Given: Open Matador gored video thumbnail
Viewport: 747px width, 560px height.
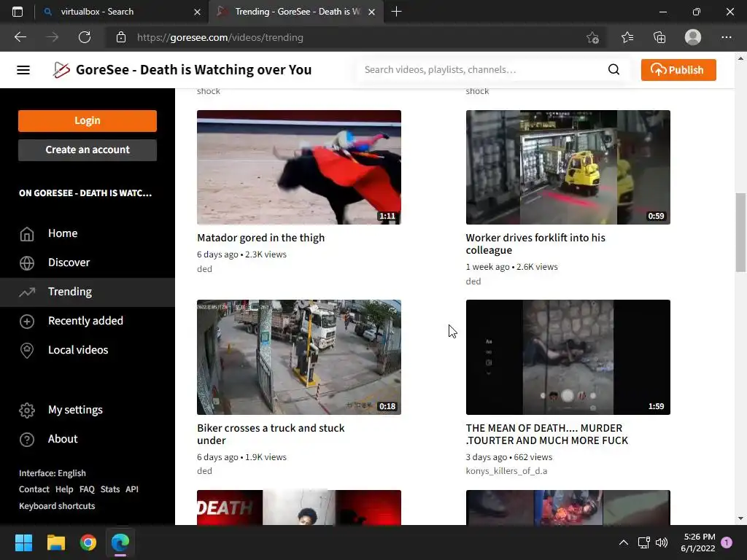Looking at the screenshot, I should 298,167.
